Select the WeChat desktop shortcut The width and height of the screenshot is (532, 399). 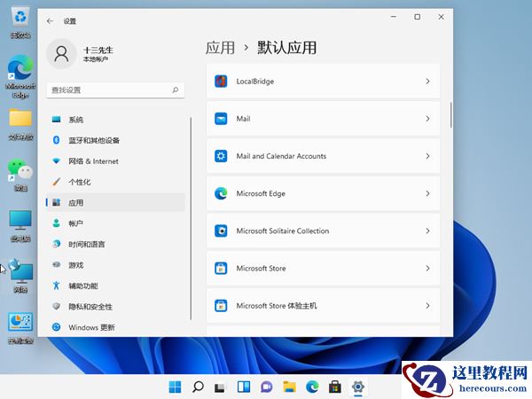(x=20, y=175)
